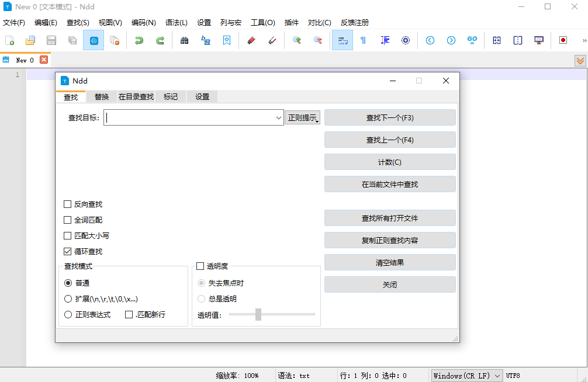Click the red record macro icon

pyautogui.click(x=563, y=40)
